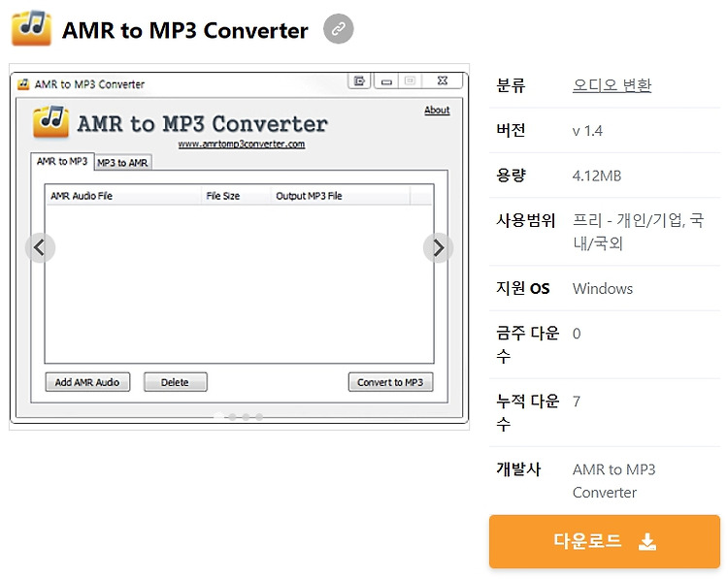Click the page title AMR to MP3 Converter
Image resolution: width=728 pixels, height=579 pixels.
click(x=184, y=31)
